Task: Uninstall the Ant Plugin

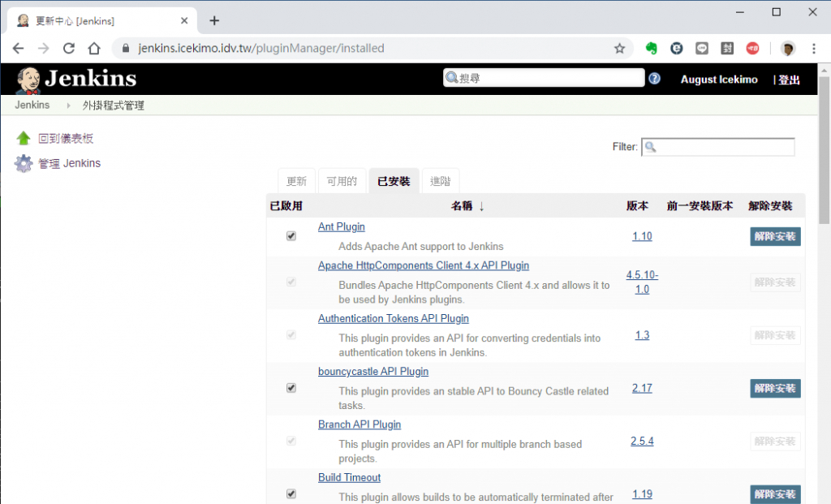Action: click(x=775, y=236)
